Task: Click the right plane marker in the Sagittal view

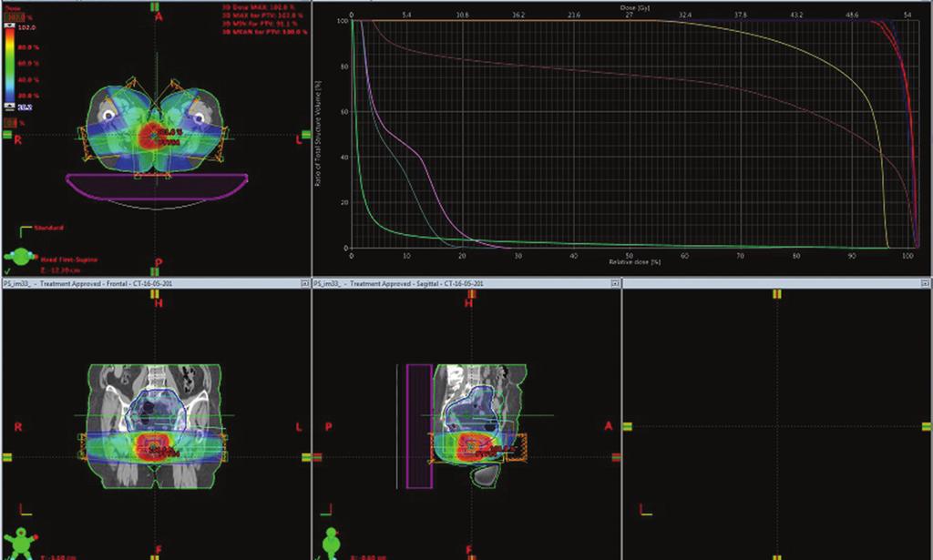Action: click(x=617, y=457)
